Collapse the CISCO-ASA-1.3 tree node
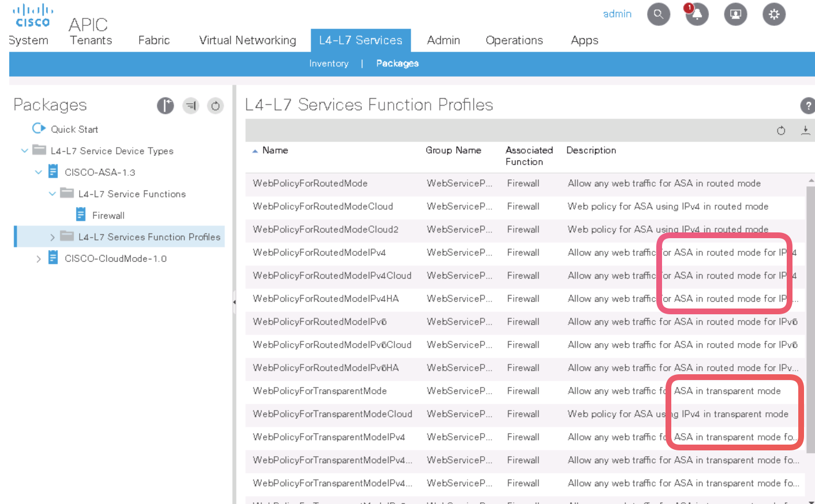 (38, 172)
